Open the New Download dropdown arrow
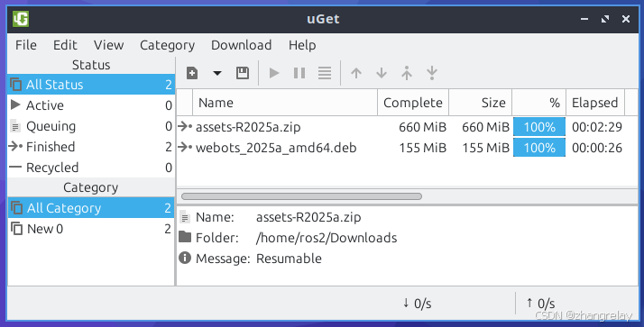This screenshot has height=327, width=644. click(x=217, y=74)
